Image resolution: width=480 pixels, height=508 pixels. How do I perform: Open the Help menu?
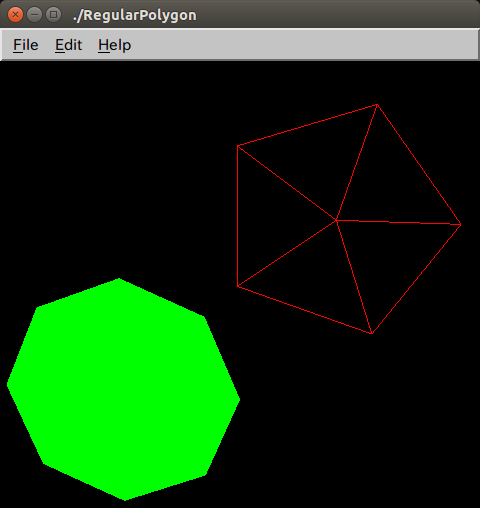(114, 46)
